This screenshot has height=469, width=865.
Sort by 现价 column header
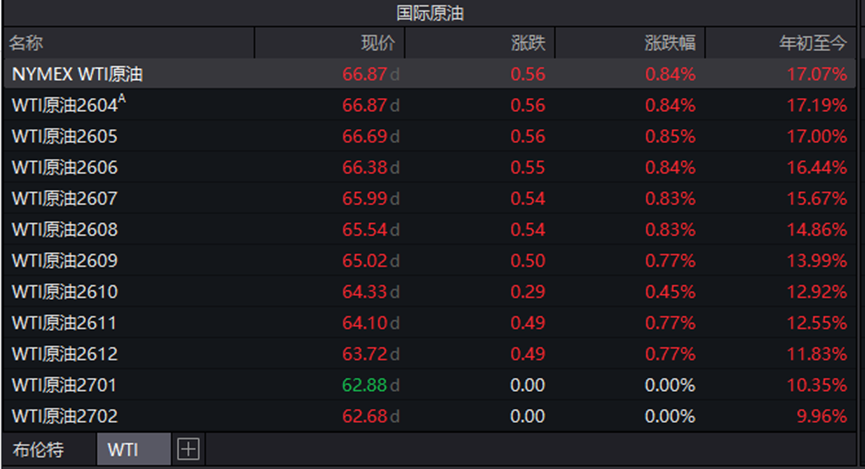click(377, 43)
